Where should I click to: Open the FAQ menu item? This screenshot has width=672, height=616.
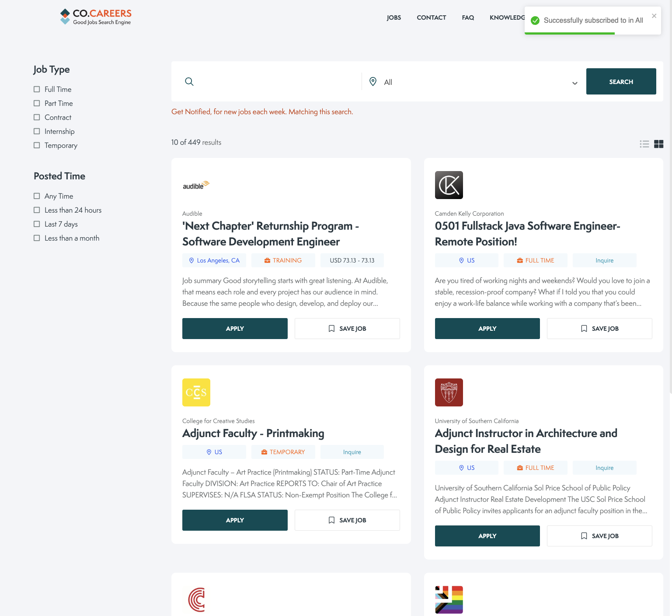(x=468, y=17)
